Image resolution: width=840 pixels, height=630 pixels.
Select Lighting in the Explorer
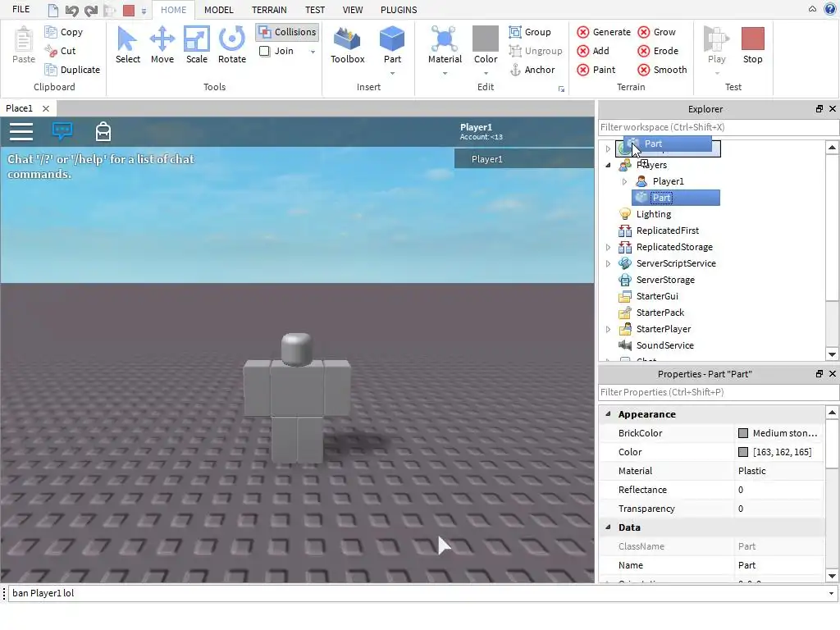click(654, 214)
